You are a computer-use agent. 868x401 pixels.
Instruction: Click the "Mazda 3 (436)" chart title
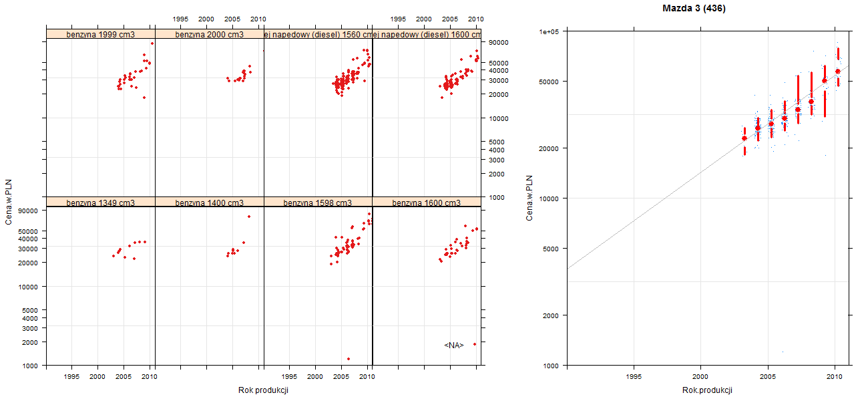(694, 9)
